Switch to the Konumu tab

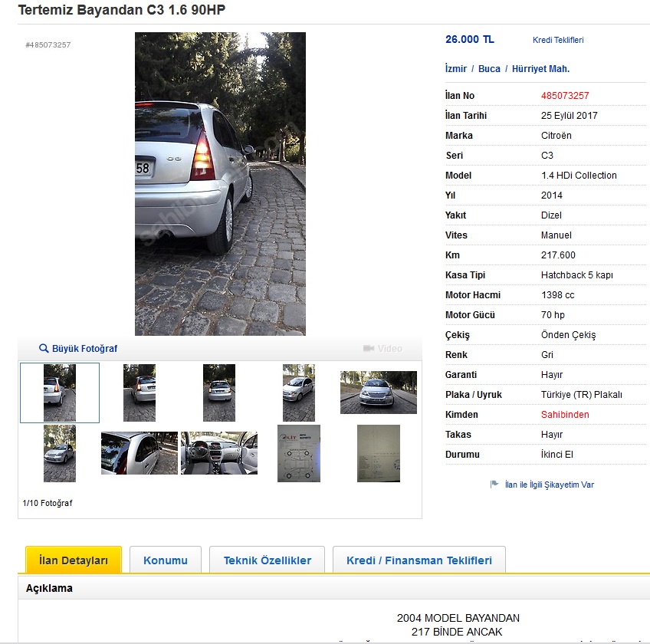(166, 560)
